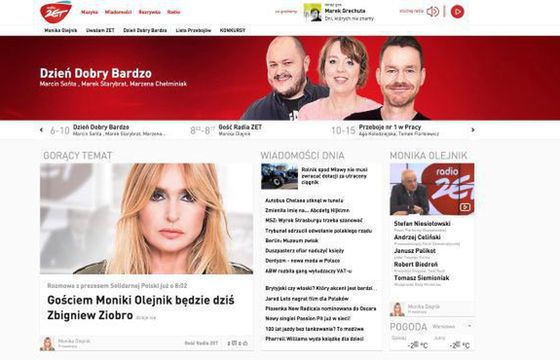560x360 pixels.
Task: Open Robert Biedroń interview link
Action: tap(416, 265)
